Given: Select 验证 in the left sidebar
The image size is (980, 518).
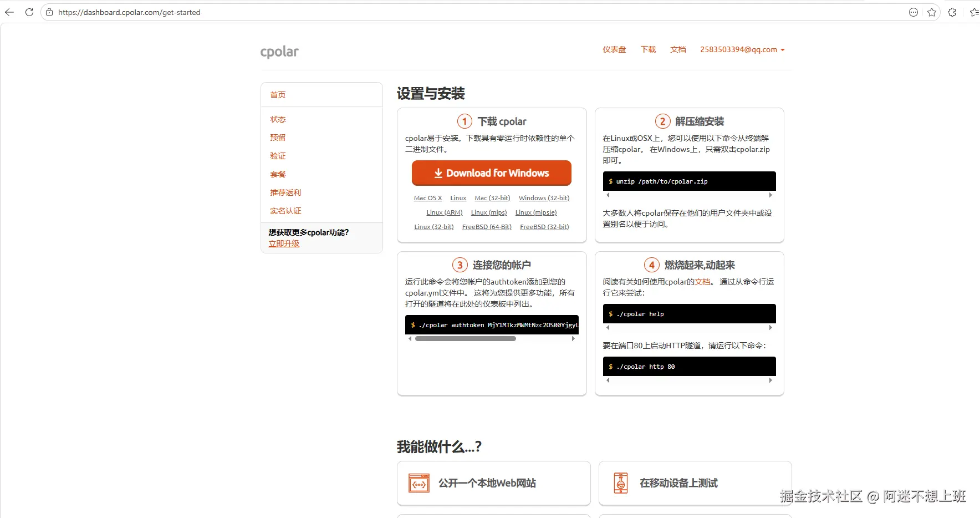Looking at the screenshot, I should pyautogui.click(x=278, y=156).
